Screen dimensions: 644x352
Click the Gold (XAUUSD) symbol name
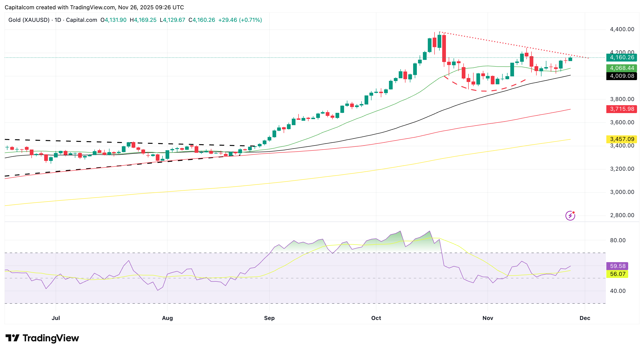[x=29, y=20]
